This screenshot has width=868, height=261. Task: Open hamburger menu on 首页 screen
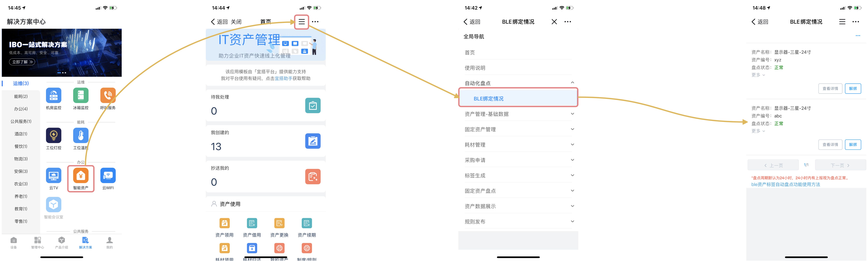(302, 22)
